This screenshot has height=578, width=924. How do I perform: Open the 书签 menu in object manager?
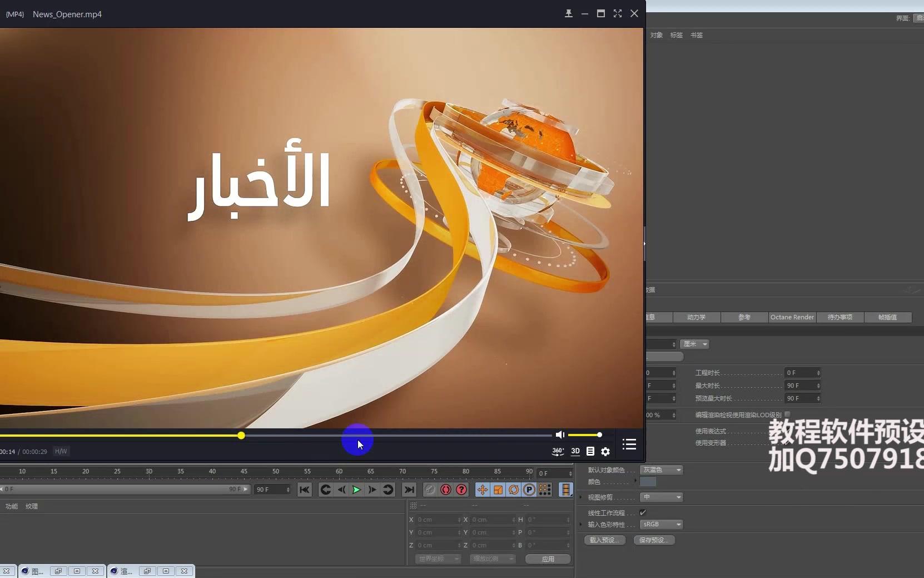click(x=697, y=35)
